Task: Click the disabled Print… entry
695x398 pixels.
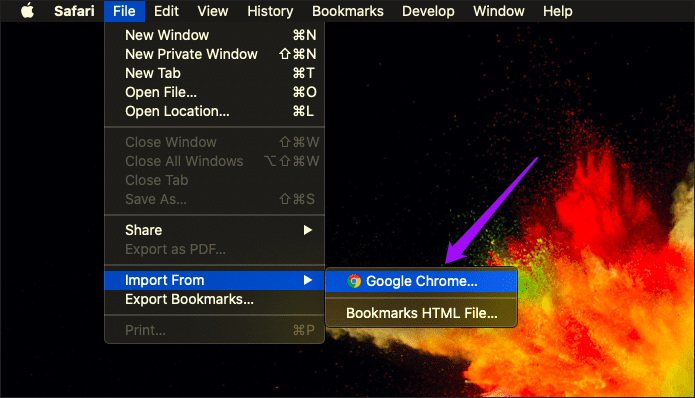Action: (x=215, y=330)
